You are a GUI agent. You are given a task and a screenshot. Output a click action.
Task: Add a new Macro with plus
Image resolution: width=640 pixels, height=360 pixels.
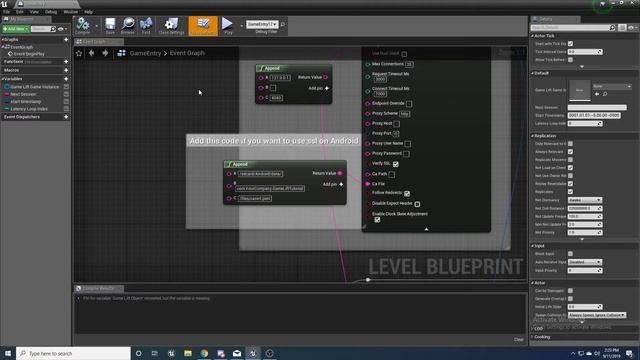point(66,70)
